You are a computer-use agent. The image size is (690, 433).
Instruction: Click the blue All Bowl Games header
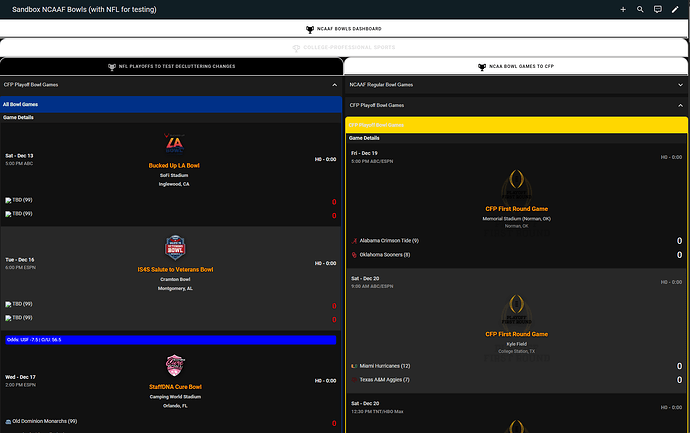pyautogui.click(x=171, y=105)
